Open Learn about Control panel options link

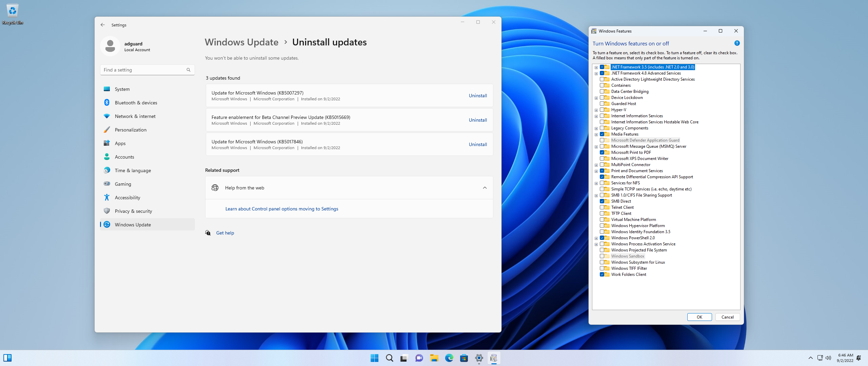pyautogui.click(x=282, y=209)
